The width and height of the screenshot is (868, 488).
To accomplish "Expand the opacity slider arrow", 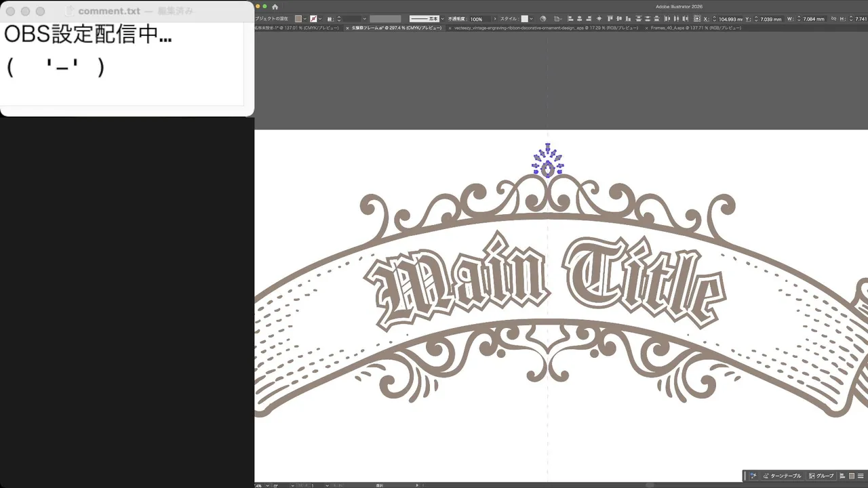I will pyautogui.click(x=495, y=19).
